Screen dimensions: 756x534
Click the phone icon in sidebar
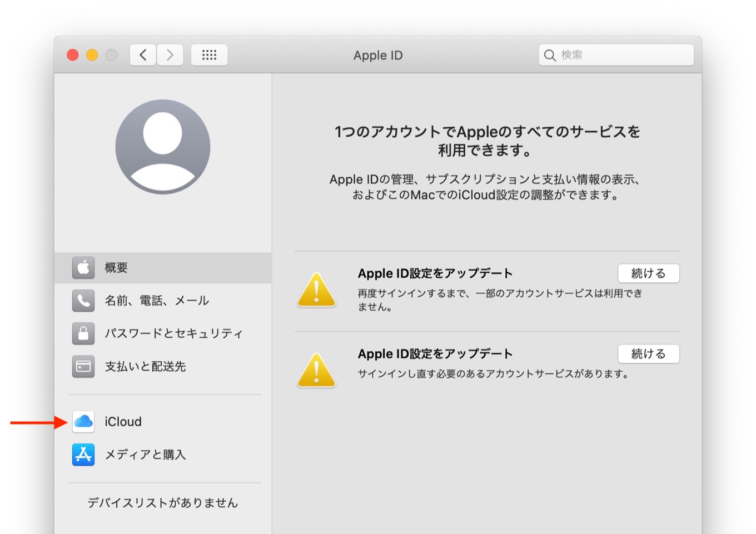pos(83,301)
